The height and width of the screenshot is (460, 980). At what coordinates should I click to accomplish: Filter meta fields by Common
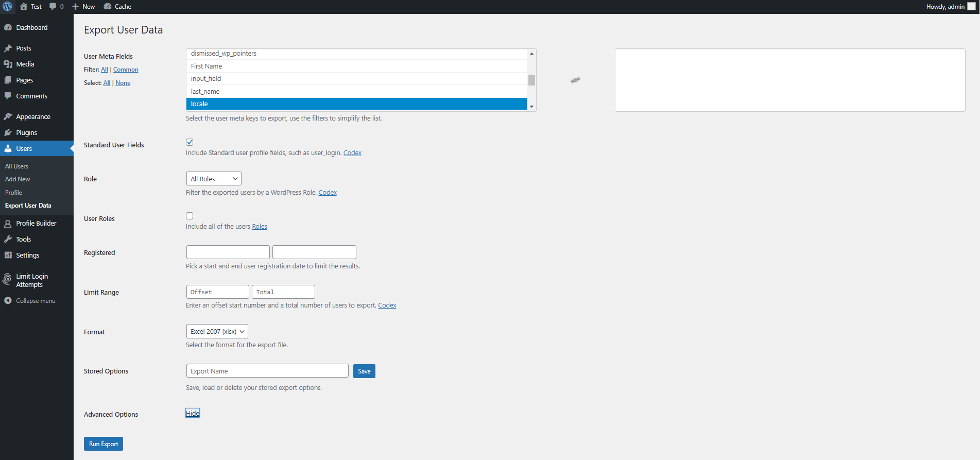coord(126,70)
